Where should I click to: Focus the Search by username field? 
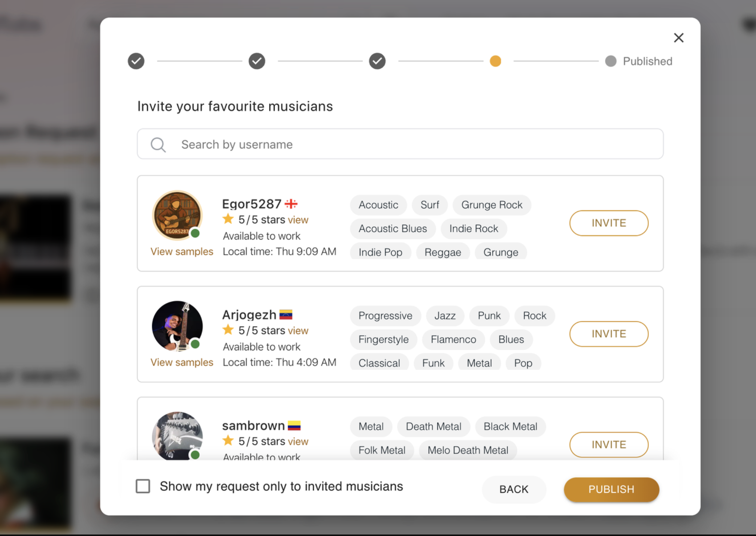click(x=412, y=144)
